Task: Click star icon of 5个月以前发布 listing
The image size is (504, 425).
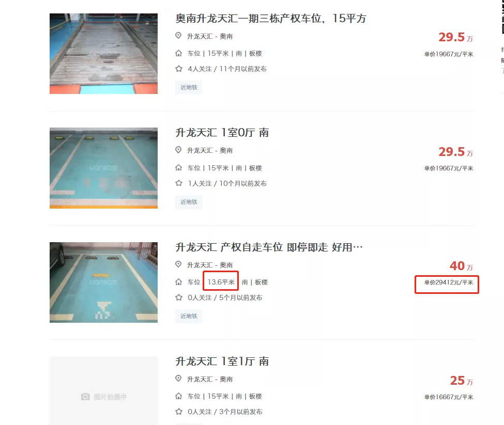Action: coord(179,297)
